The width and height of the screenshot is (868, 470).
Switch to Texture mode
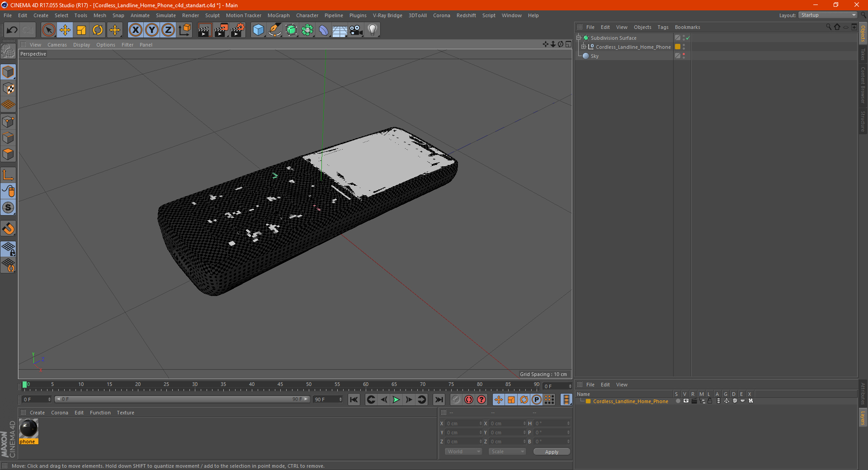click(8, 89)
